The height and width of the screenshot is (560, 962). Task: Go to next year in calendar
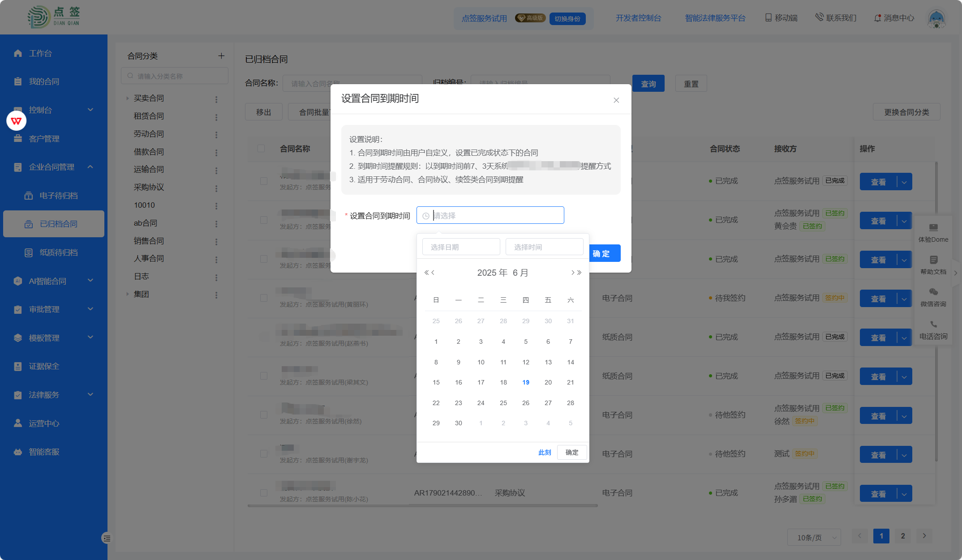click(x=580, y=273)
